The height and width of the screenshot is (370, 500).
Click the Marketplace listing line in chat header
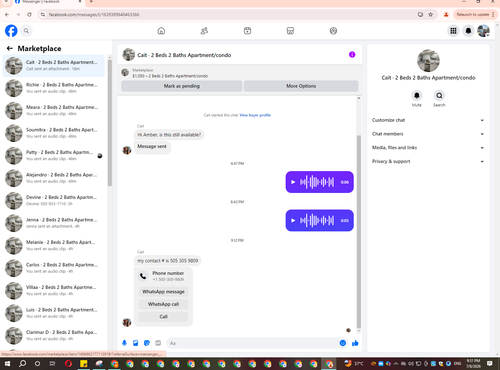click(170, 76)
